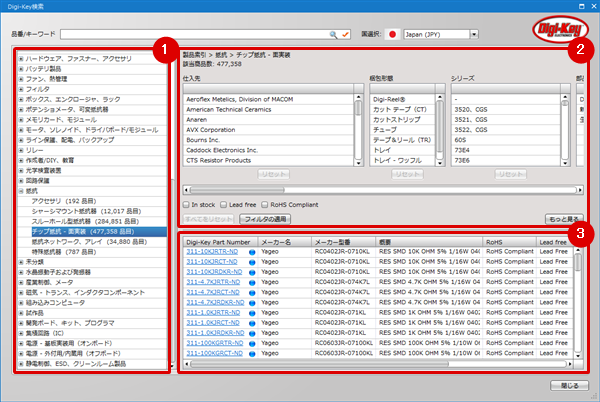Click globe icon beside 311-100KGRTR-ND

[x=252, y=343]
